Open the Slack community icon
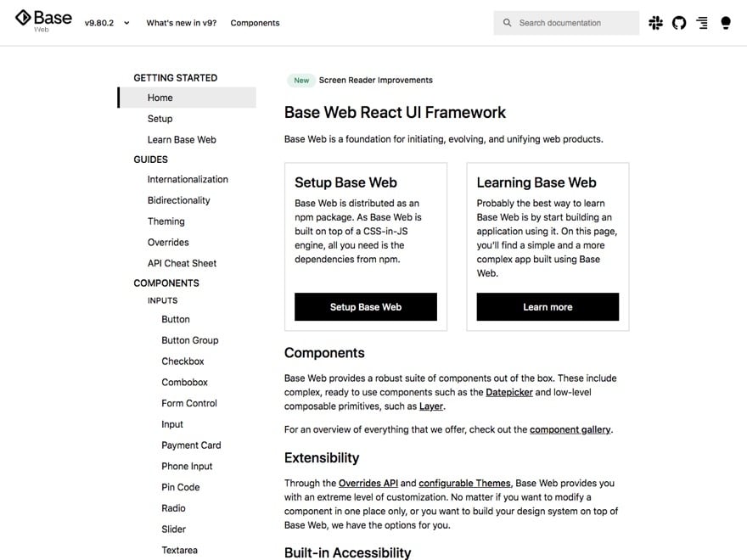 [655, 23]
